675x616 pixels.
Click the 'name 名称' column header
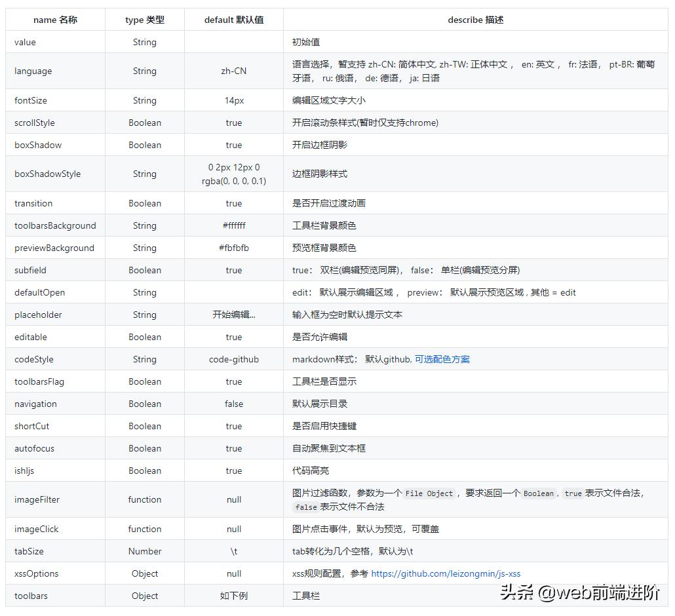coord(55,20)
